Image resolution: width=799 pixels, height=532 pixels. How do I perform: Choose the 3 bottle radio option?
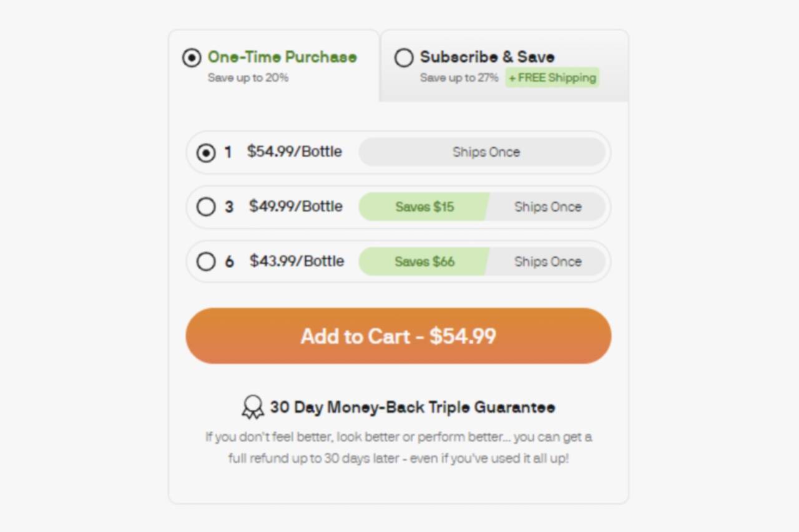[206, 207]
